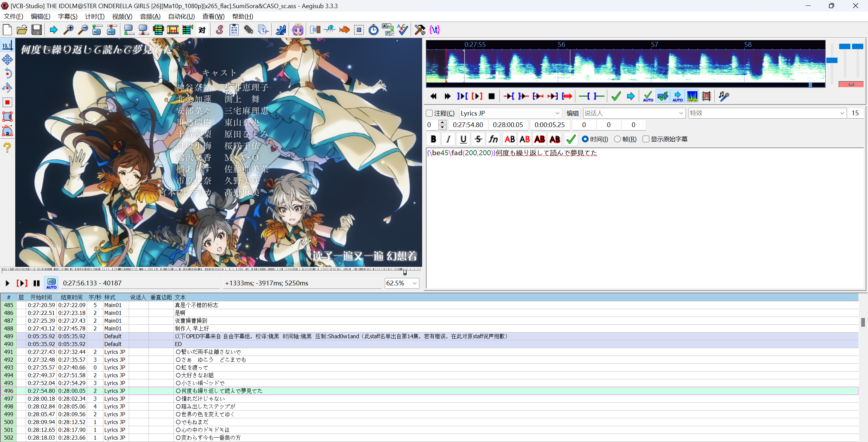
Task: Apply bold with the B button
Action: pos(433,139)
